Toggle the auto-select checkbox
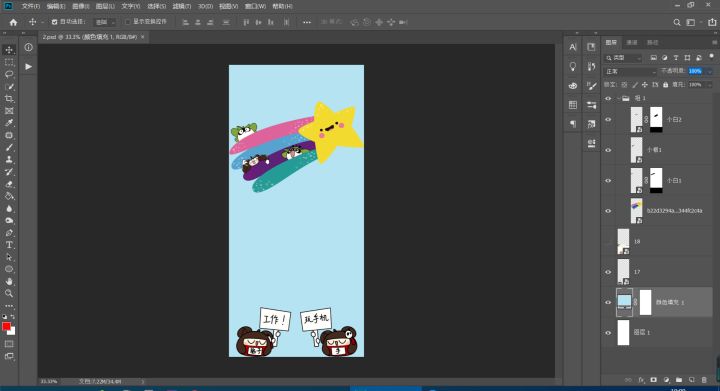720x391 pixels. pos(54,22)
